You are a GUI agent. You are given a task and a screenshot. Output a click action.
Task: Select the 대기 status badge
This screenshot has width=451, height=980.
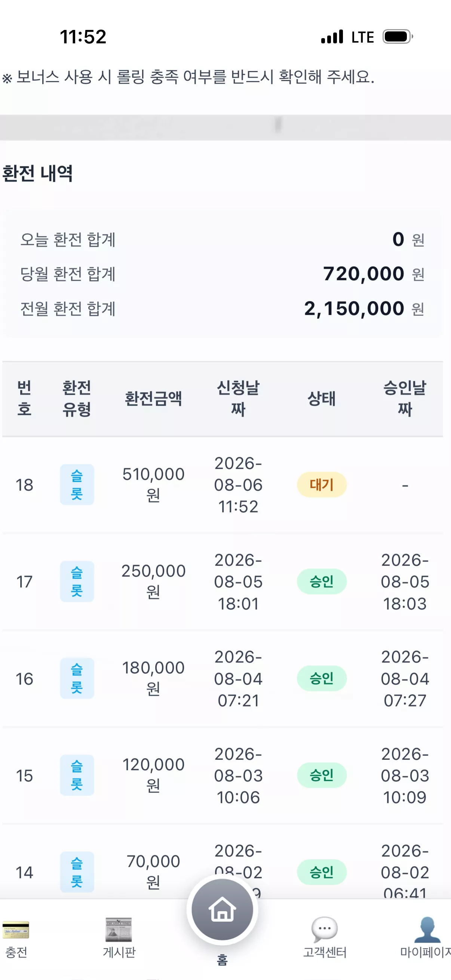pos(322,485)
